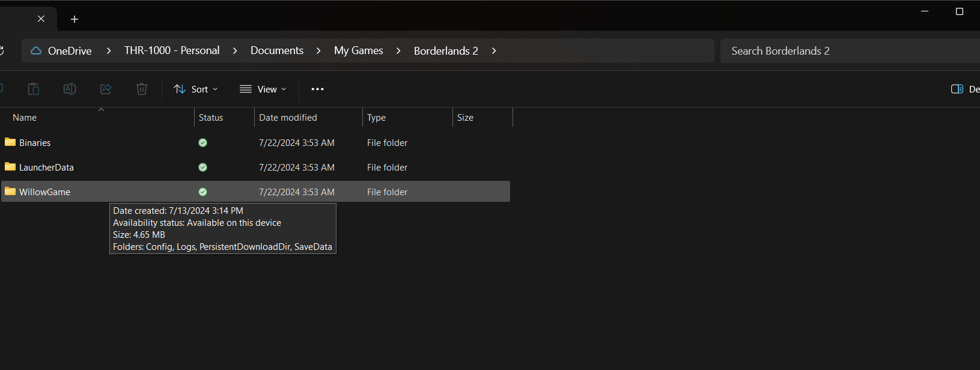Viewport: 980px width, 370px height.
Task: Click LauncherData date modified cell
Action: pos(297,168)
